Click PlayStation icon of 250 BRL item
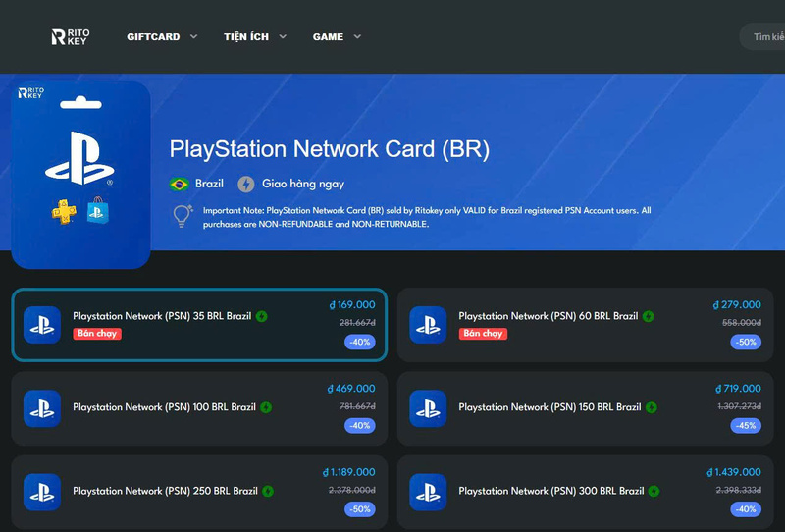 [x=42, y=493]
